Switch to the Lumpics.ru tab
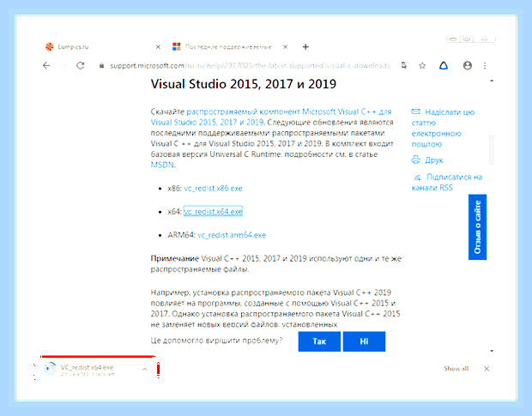Image resolution: width=532 pixels, height=416 pixels. click(x=102, y=47)
